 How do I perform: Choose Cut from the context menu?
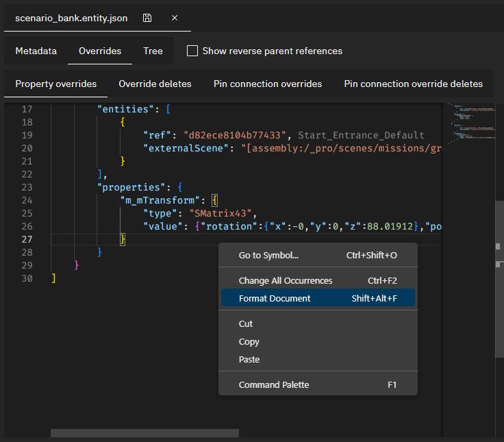click(318, 323)
